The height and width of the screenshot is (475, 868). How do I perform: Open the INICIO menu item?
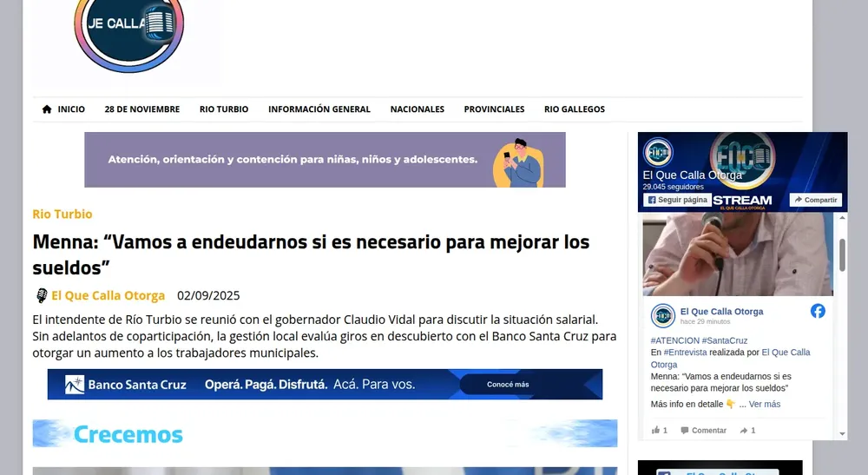71,109
